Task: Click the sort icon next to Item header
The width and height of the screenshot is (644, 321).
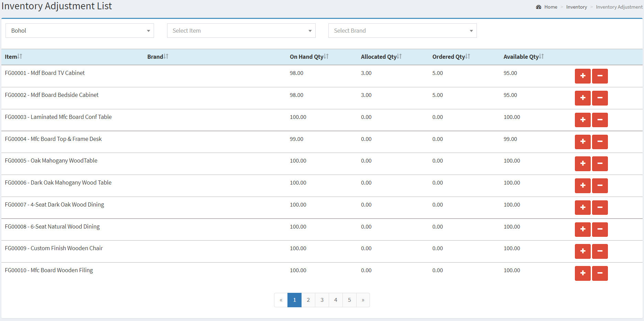Action: [19, 56]
